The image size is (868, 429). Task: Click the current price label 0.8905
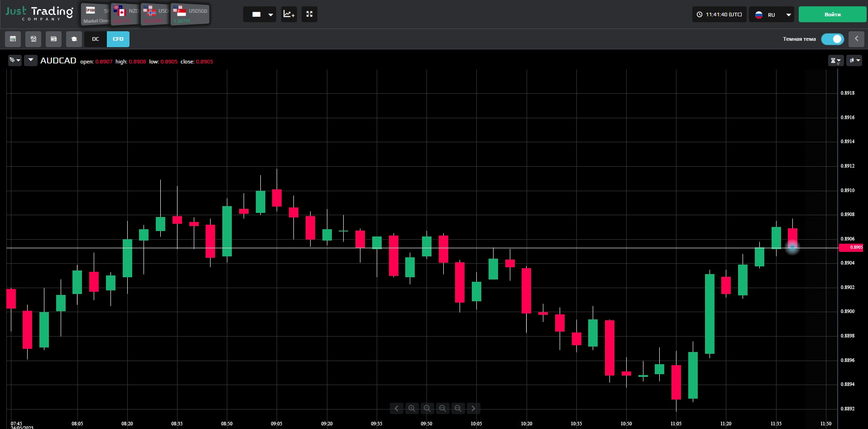[x=851, y=247]
